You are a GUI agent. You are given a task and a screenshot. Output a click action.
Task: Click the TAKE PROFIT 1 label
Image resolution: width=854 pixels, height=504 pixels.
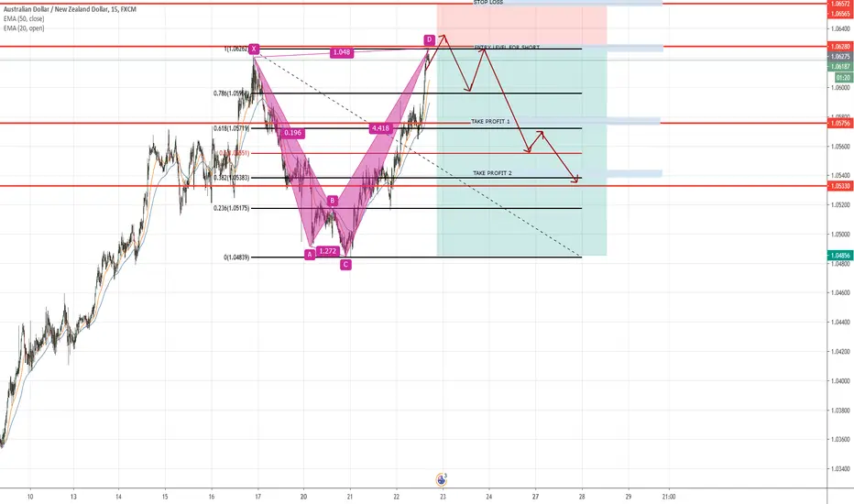click(x=491, y=122)
